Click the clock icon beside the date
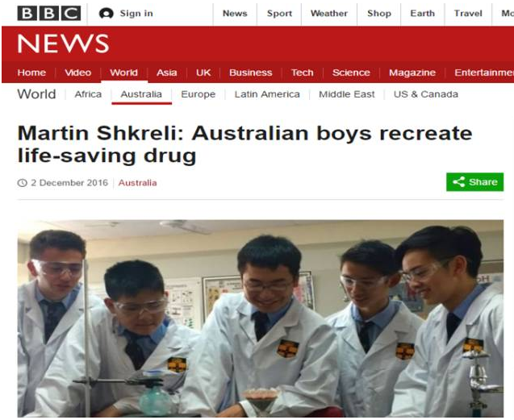This screenshot has width=514, height=420. [x=22, y=183]
